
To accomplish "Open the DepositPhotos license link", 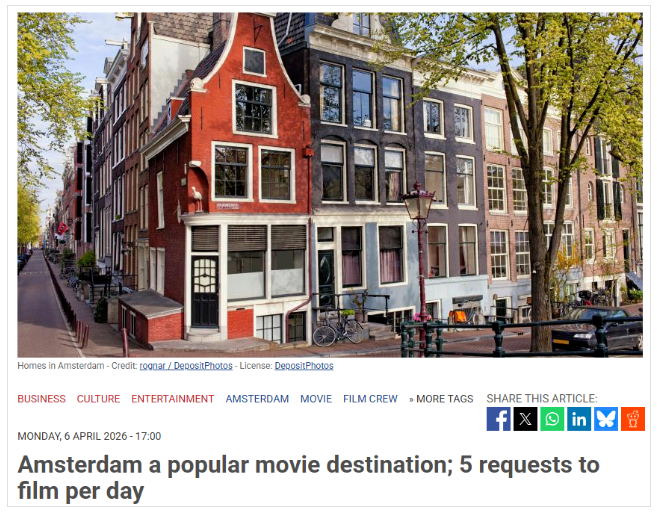I will click(x=304, y=366).
